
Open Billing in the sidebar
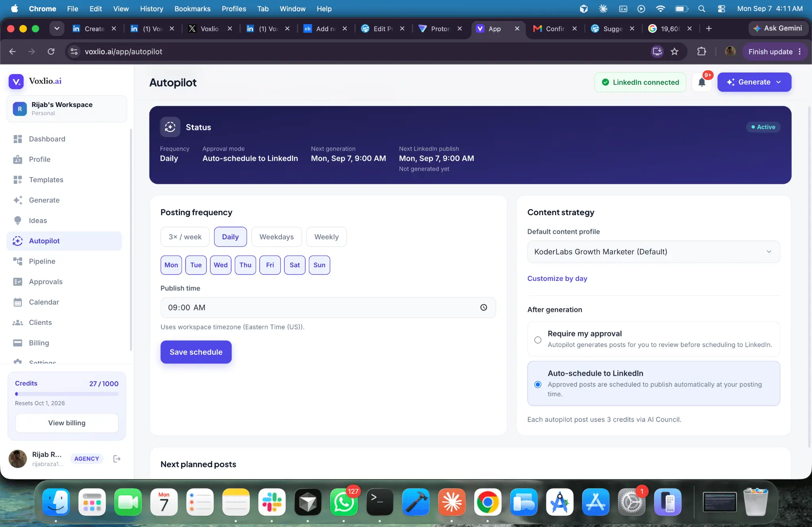click(x=64, y=343)
